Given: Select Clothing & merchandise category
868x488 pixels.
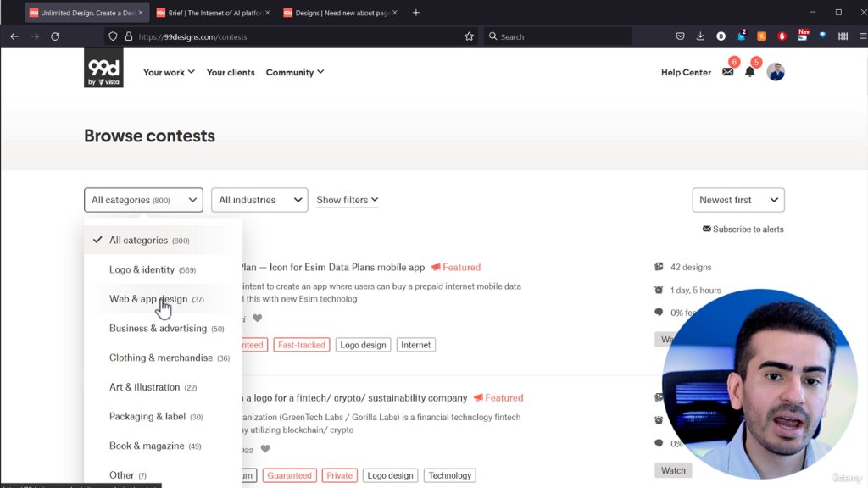Looking at the screenshot, I should pyautogui.click(x=163, y=358).
